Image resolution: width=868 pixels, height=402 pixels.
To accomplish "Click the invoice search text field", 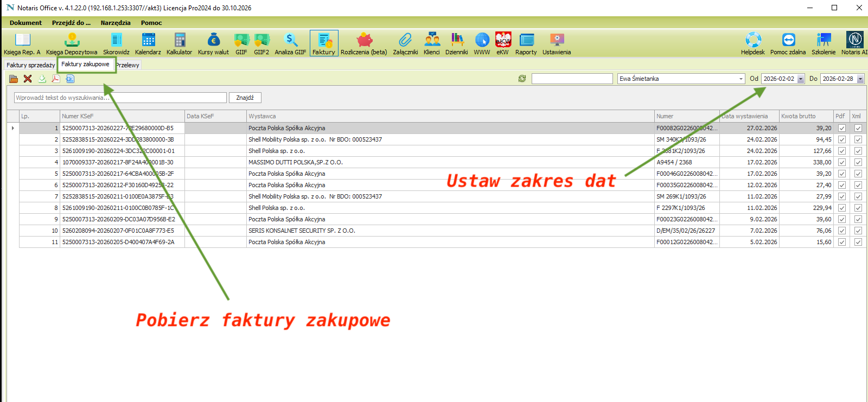I will pyautogui.click(x=120, y=98).
